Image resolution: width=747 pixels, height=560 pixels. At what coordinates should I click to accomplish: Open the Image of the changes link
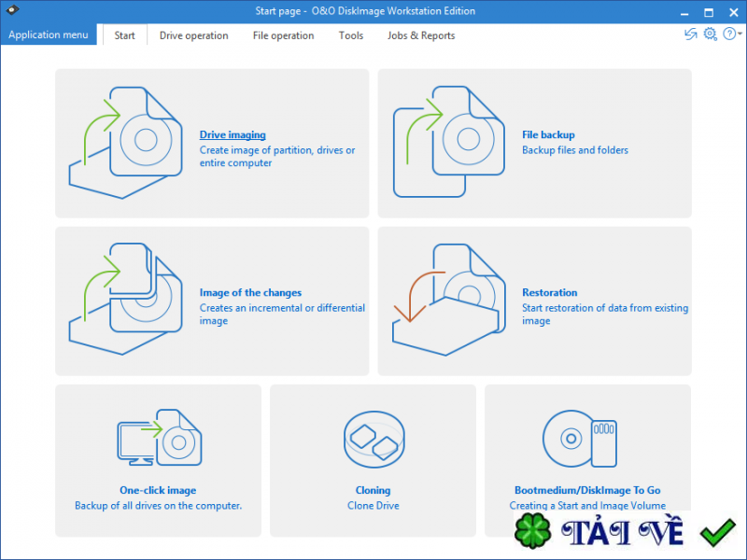[250, 292]
